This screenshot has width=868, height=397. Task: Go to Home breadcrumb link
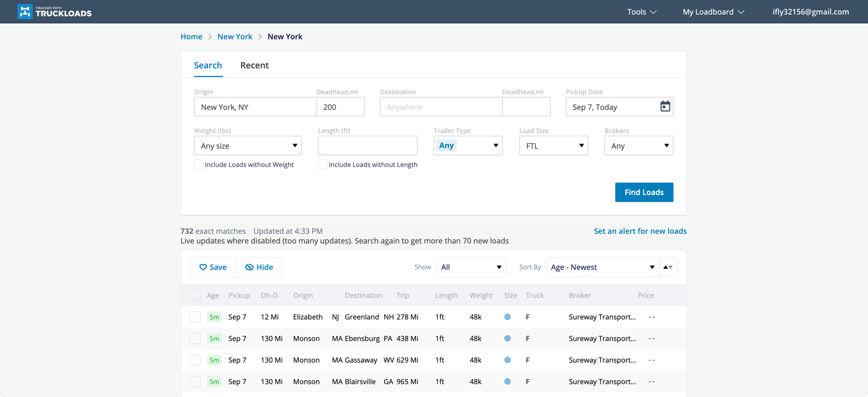pos(191,37)
